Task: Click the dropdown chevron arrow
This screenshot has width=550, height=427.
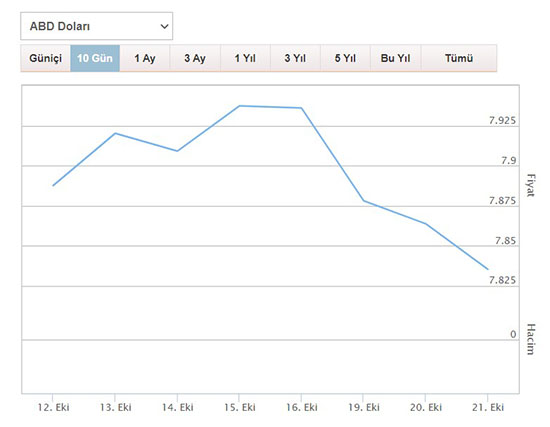Action: pos(164,26)
